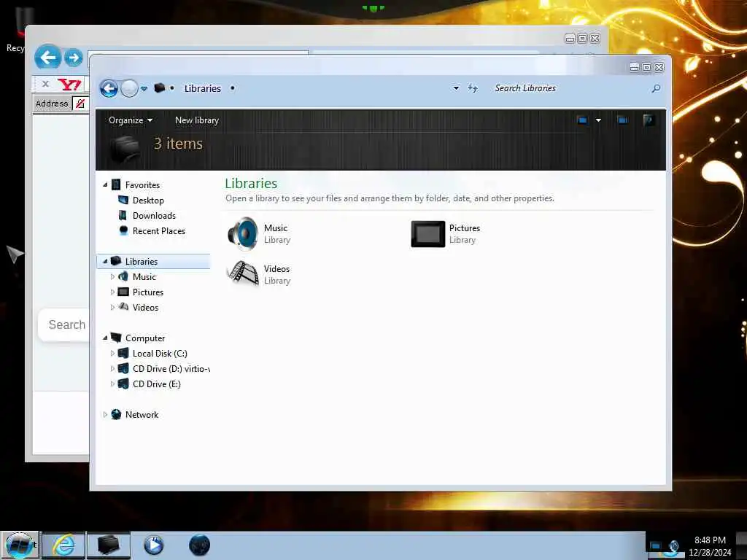Screen dimensions: 747x560
Task: Expand Music library in tree
Action: 112,276
